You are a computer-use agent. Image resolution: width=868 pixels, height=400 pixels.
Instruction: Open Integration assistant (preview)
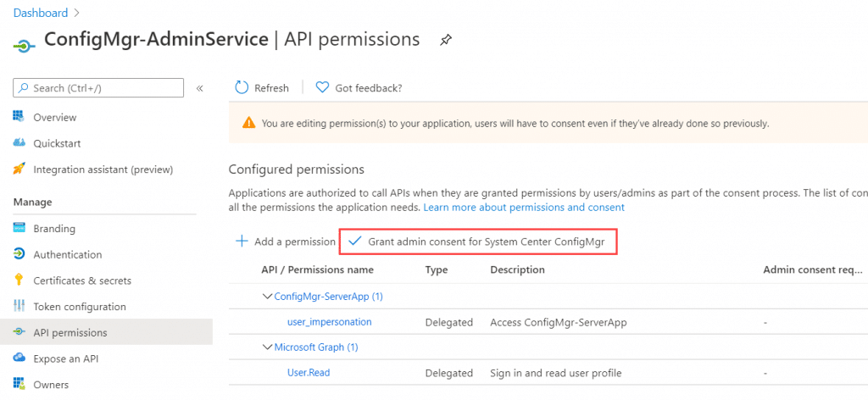pos(103,169)
